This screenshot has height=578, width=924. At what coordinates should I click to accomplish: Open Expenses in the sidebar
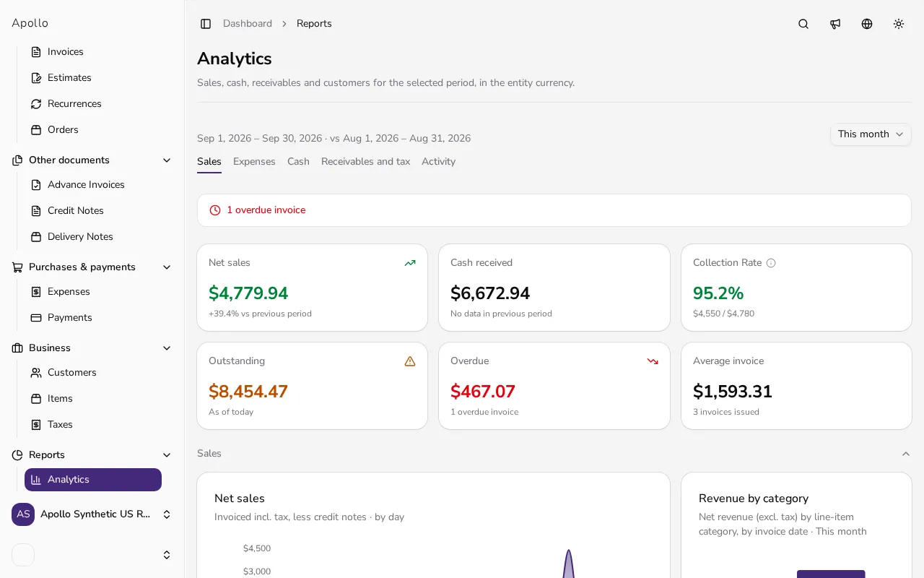click(93, 292)
